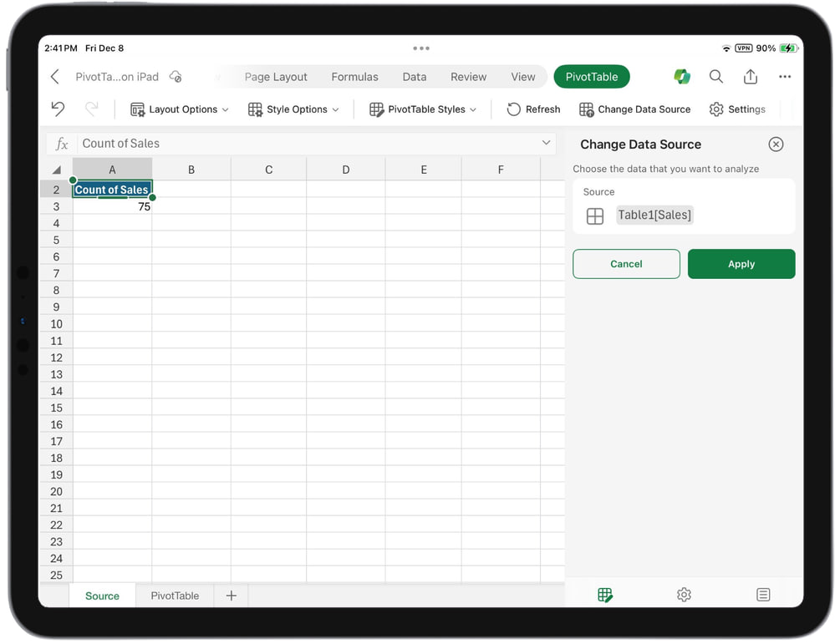Image resolution: width=835 pixels, height=644 pixels.
Task: Select the PivotTable ribbon tab
Action: click(592, 77)
